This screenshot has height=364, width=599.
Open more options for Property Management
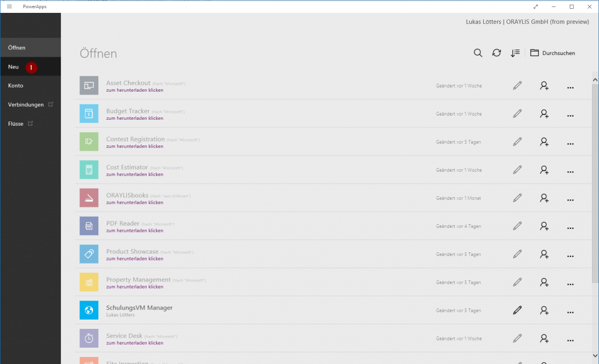click(x=570, y=285)
